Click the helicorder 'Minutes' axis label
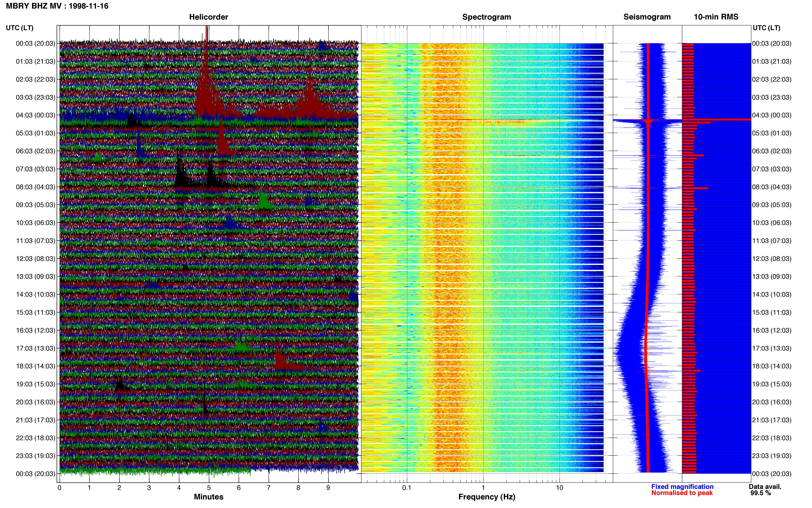The image size is (812, 508). pyautogui.click(x=209, y=497)
